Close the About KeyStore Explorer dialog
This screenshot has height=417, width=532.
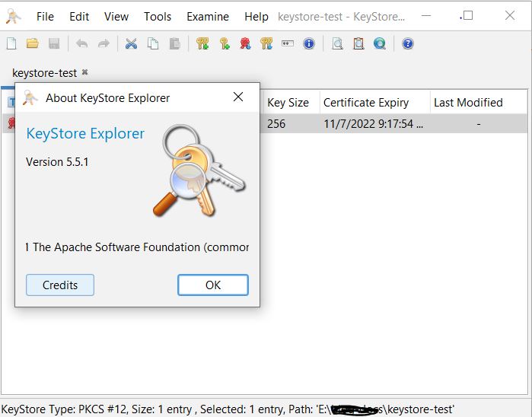tap(238, 97)
